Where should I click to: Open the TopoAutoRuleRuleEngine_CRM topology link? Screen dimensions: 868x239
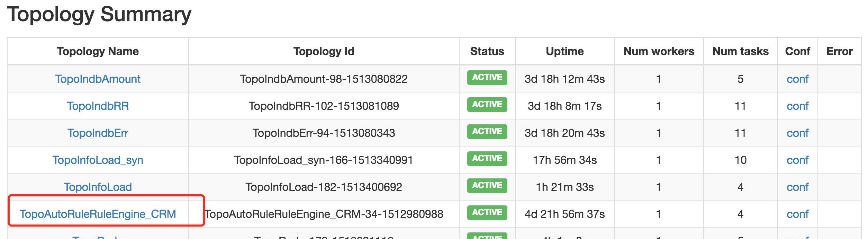(98, 214)
